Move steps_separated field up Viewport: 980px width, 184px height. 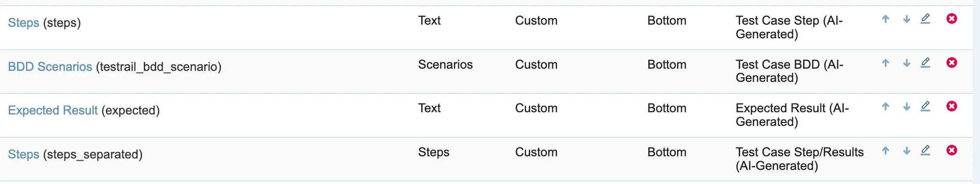click(x=885, y=151)
